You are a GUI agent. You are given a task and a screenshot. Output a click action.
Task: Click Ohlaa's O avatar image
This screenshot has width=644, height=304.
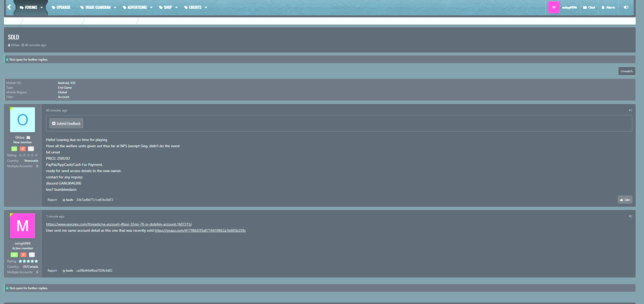coord(23,120)
